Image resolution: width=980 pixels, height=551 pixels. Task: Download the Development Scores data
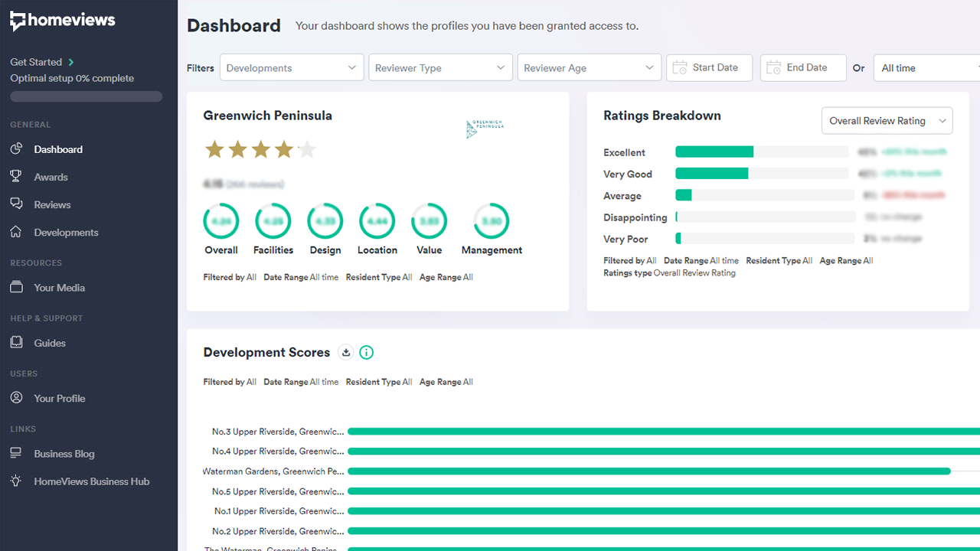point(346,352)
